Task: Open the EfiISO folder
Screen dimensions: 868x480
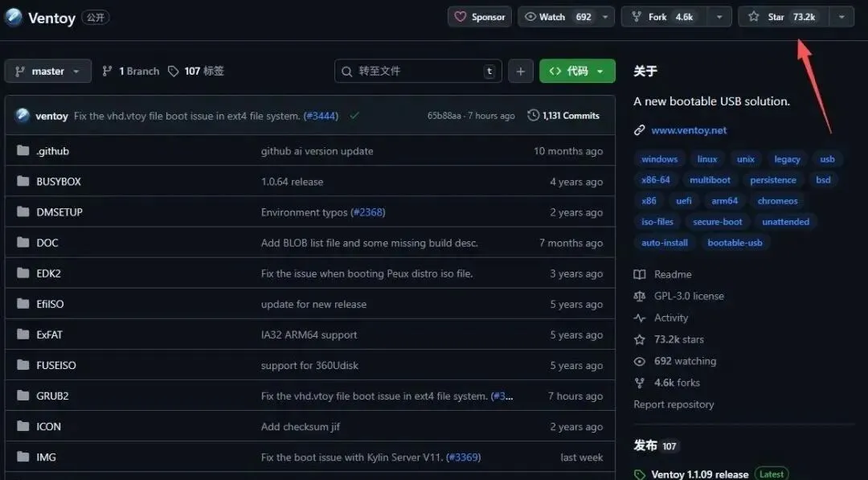Action: click(50, 304)
